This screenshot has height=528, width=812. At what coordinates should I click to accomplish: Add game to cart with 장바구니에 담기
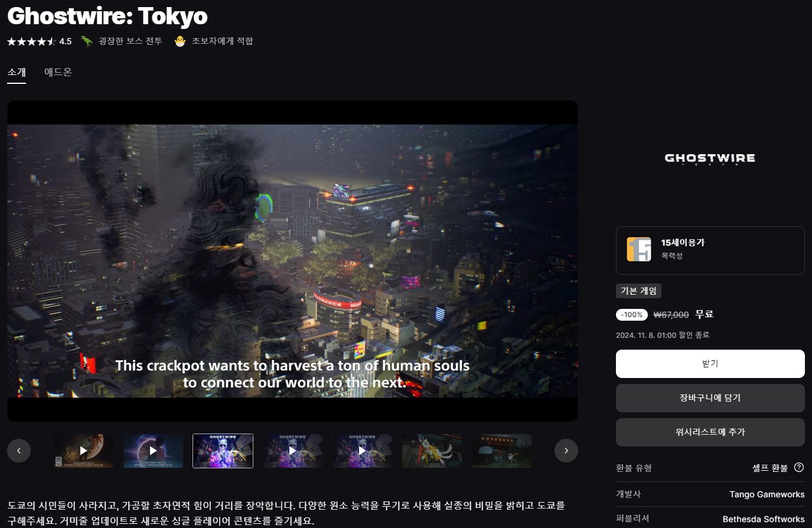pyautogui.click(x=710, y=398)
